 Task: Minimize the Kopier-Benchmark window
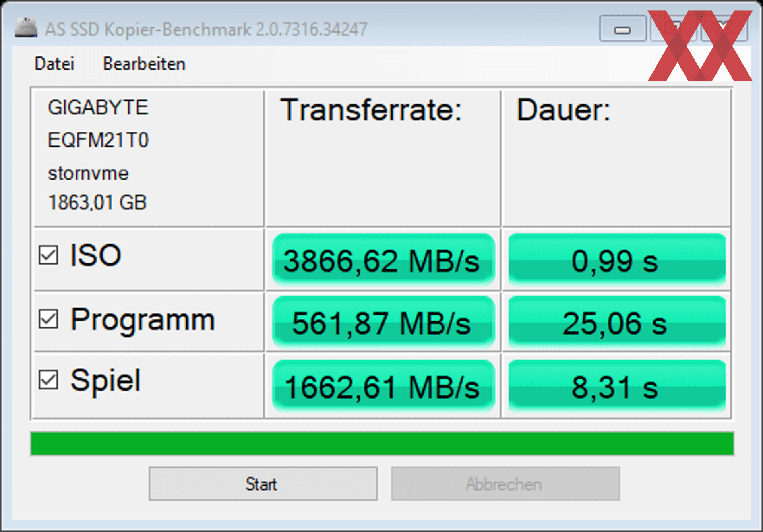pos(622,29)
